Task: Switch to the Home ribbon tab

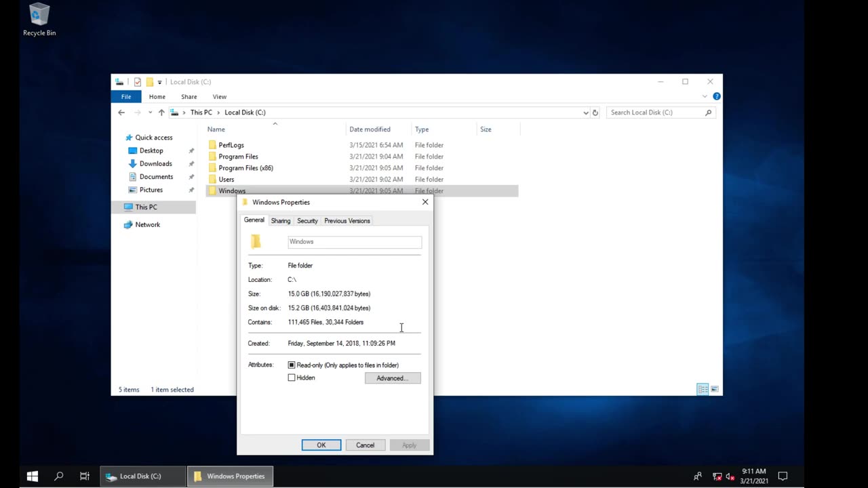Action: pyautogui.click(x=157, y=97)
